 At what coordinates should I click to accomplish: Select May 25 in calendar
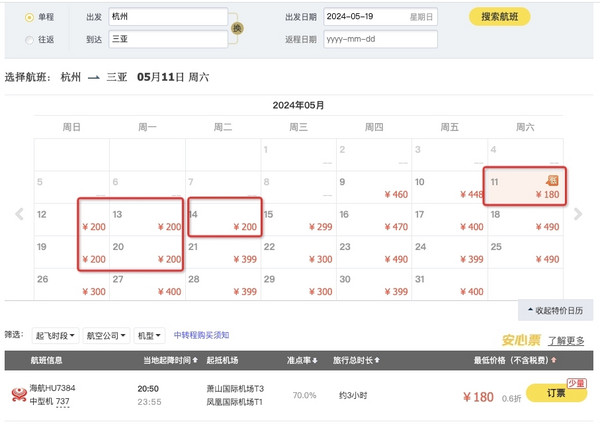coord(525,252)
